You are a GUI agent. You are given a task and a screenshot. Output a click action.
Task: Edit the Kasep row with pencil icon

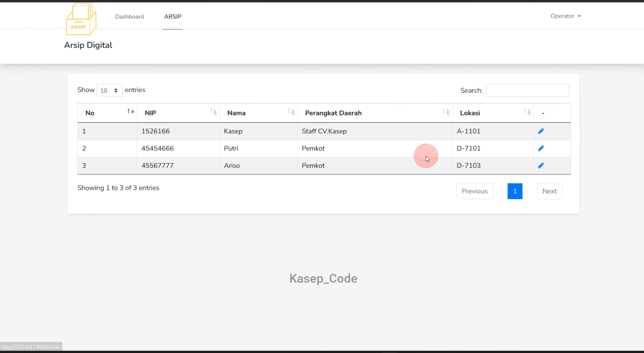[x=540, y=131]
